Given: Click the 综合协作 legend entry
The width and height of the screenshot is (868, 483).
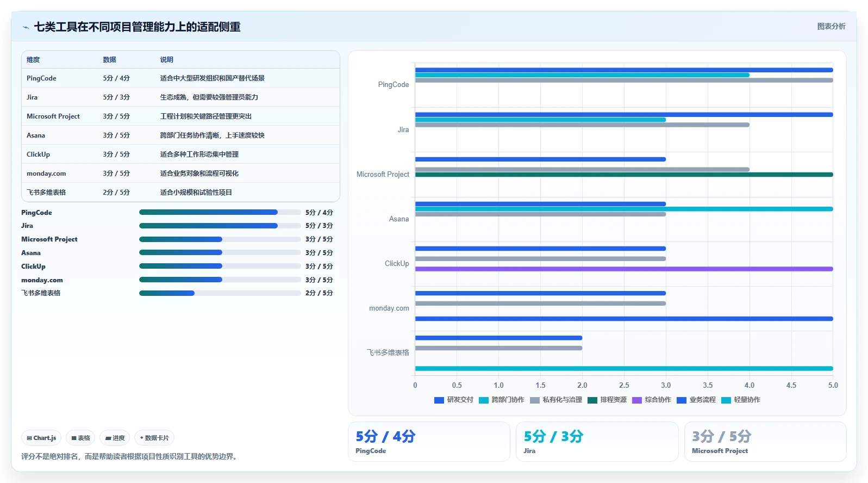Looking at the screenshot, I should click(x=652, y=400).
